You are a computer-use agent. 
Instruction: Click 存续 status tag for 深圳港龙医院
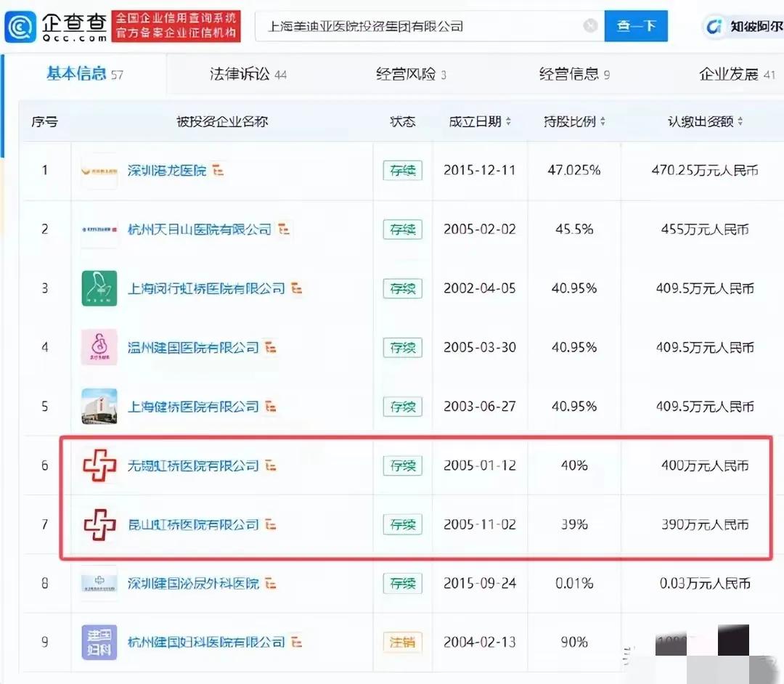(402, 171)
